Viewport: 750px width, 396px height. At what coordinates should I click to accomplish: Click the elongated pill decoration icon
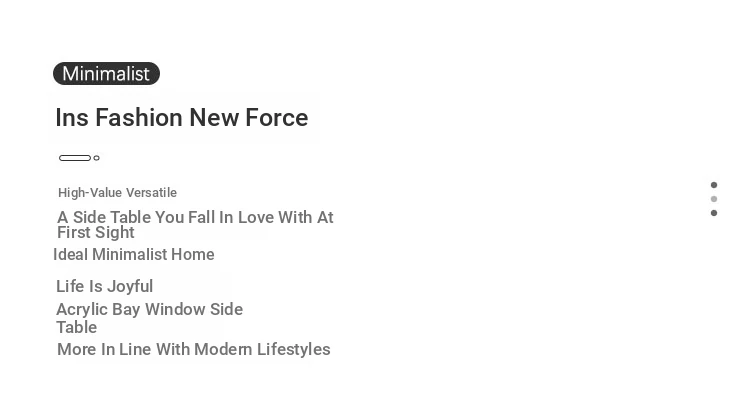[x=75, y=158]
